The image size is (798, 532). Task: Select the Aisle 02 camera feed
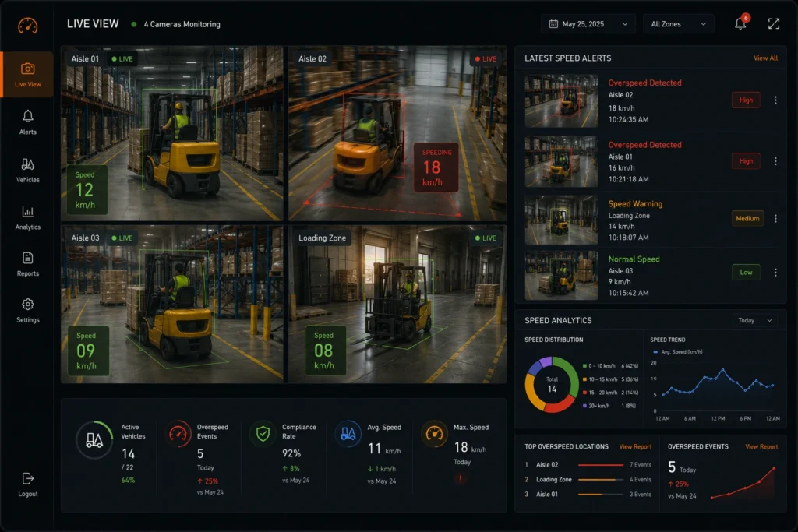tap(397, 133)
